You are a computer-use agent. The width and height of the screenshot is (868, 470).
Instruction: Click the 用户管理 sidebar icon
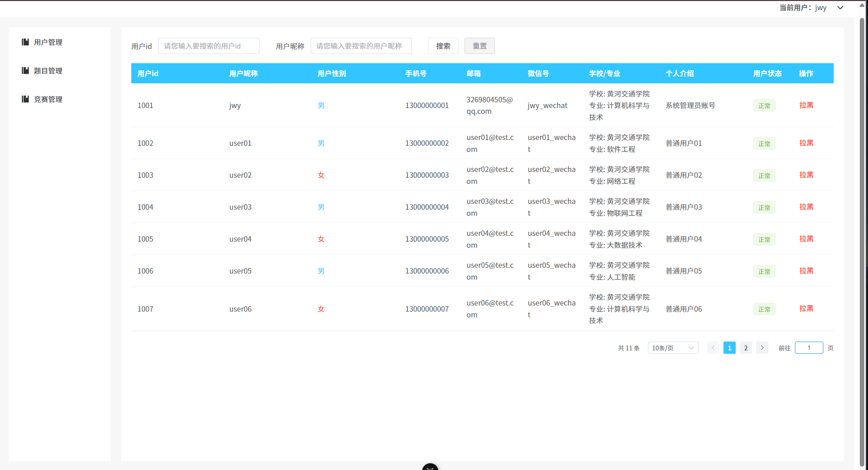pos(26,42)
